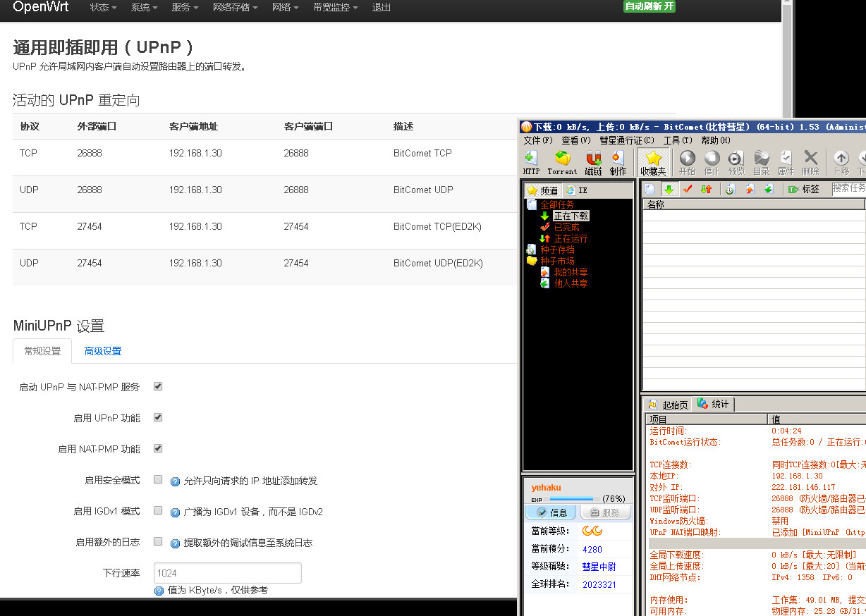866x616 pixels.
Task: Click the 开始 start toolbar icon
Action: pos(687,163)
